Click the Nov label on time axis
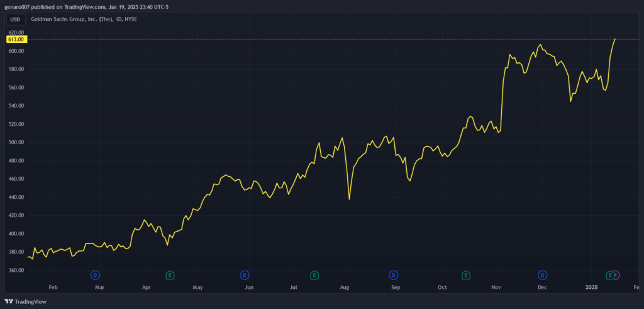The image size is (644, 309). [496, 287]
